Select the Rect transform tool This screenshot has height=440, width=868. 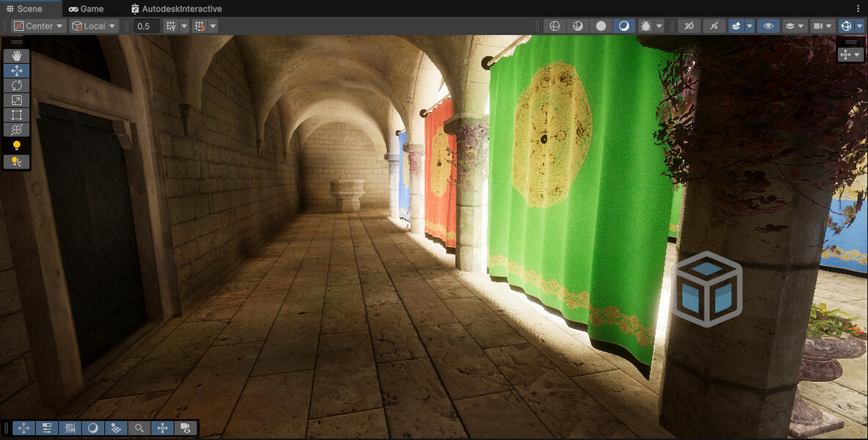tap(16, 115)
